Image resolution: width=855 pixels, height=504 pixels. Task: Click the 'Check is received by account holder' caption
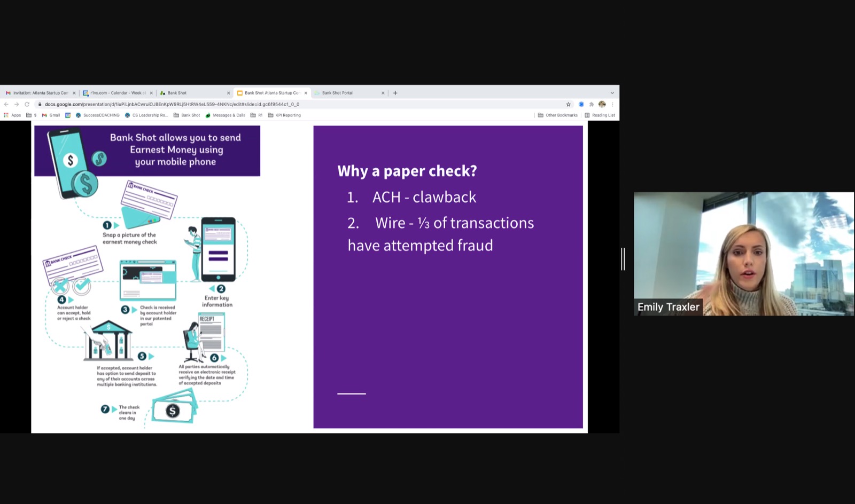(158, 316)
